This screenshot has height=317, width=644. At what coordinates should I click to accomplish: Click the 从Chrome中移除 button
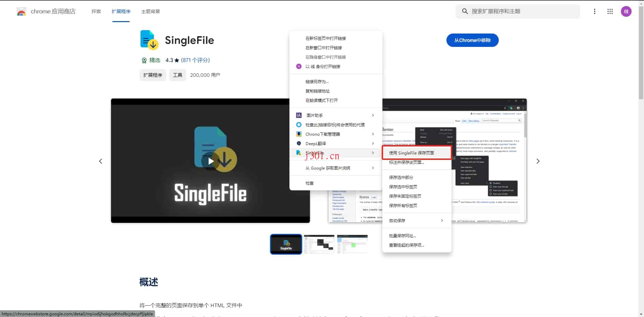pyautogui.click(x=472, y=40)
